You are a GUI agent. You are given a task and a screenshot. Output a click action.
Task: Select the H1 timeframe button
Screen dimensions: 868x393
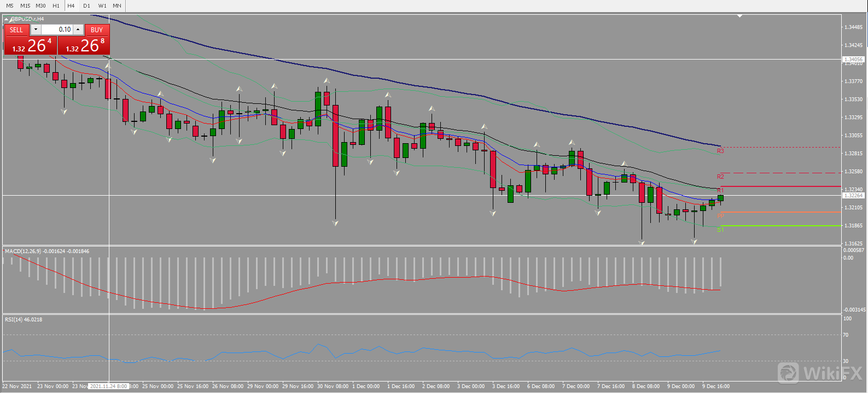(56, 5)
